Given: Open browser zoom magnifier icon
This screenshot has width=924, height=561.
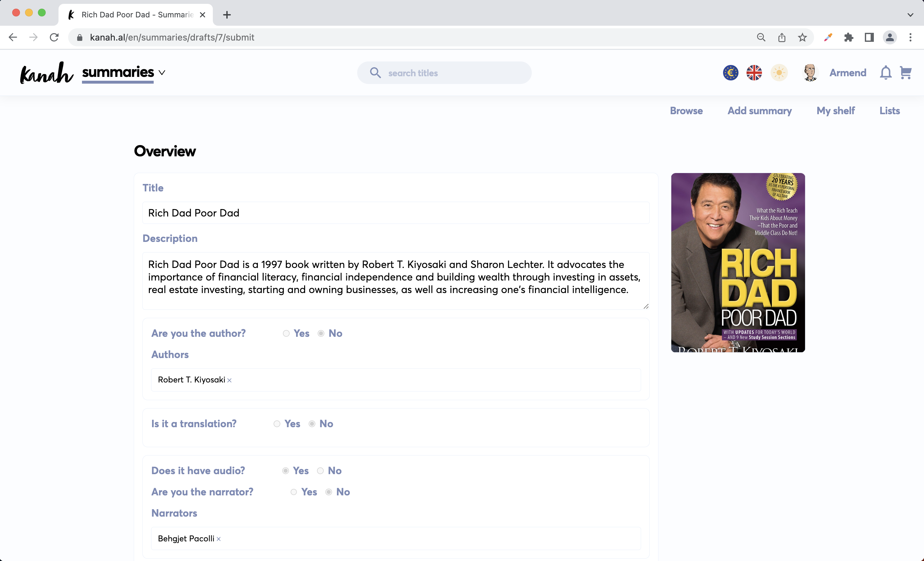Looking at the screenshot, I should point(761,37).
